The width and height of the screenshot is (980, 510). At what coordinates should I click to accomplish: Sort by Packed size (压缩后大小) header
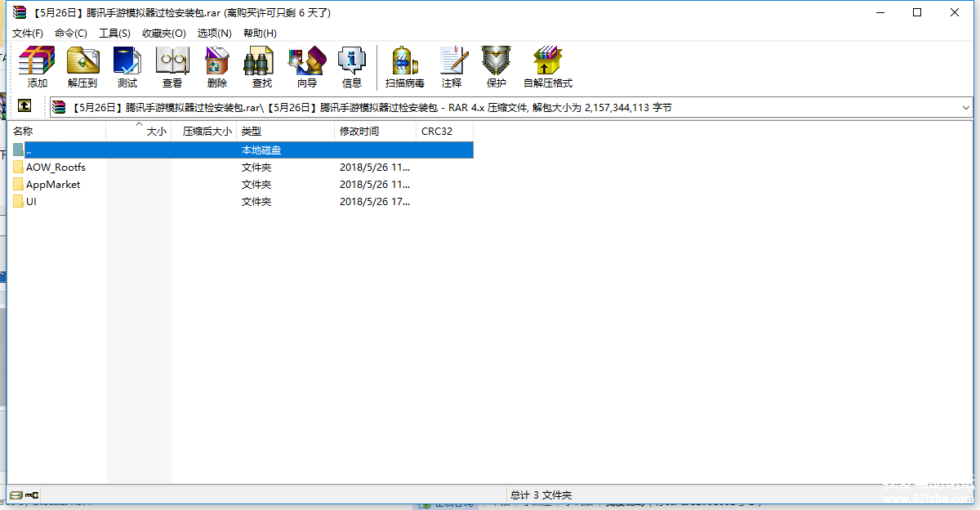coord(204,131)
